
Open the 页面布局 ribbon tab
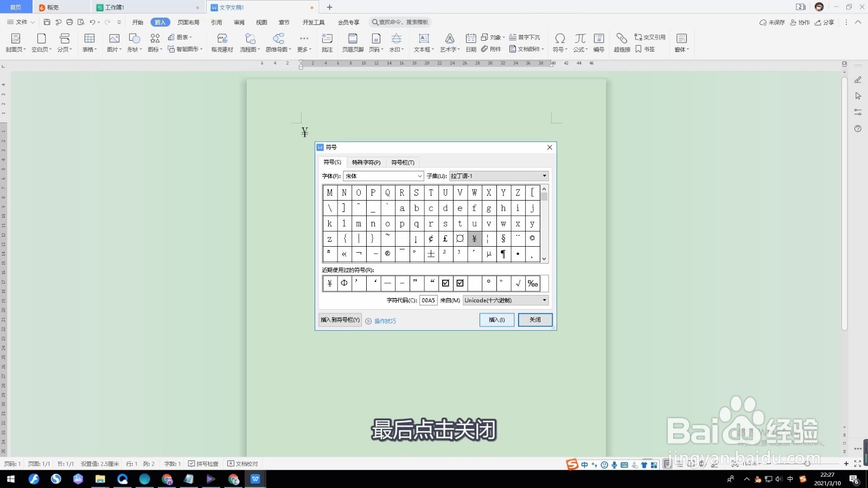coord(188,22)
